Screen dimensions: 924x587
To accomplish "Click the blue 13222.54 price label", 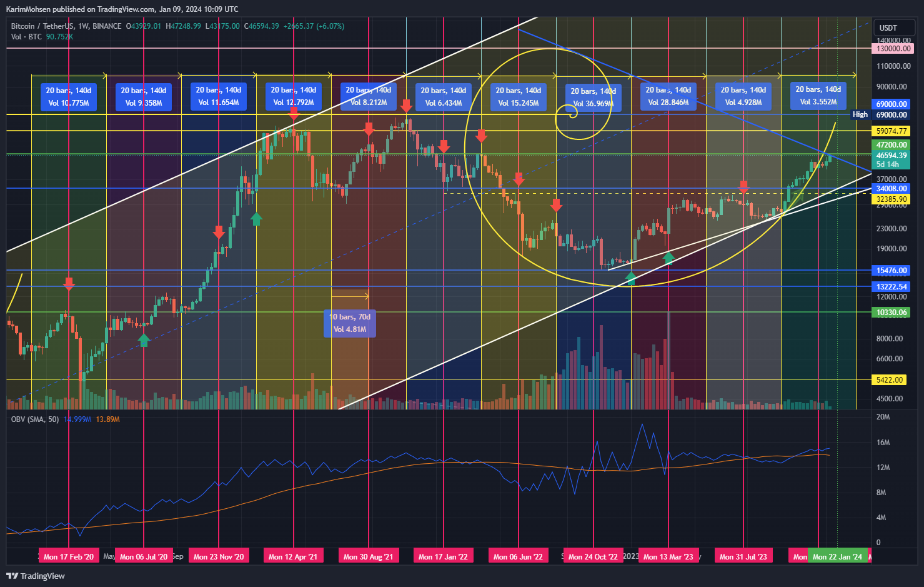I will (892, 287).
